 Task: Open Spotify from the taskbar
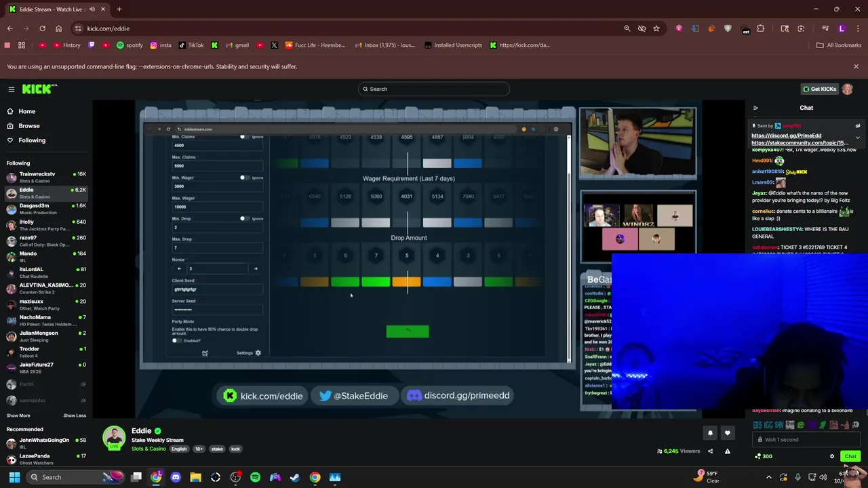pyautogui.click(x=255, y=477)
